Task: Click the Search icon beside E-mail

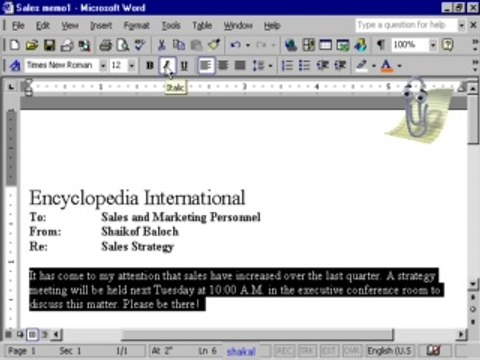Action: click(84, 45)
